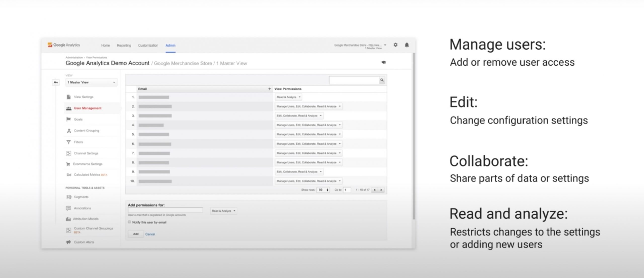Click the user search input field
Viewport: 644px width, 278px height.
click(x=354, y=80)
